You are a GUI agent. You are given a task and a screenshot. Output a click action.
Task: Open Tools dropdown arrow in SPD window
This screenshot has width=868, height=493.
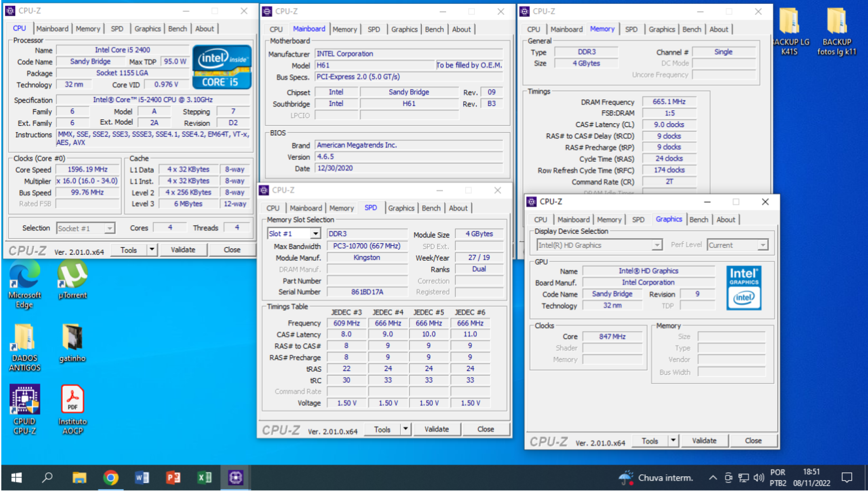point(406,429)
